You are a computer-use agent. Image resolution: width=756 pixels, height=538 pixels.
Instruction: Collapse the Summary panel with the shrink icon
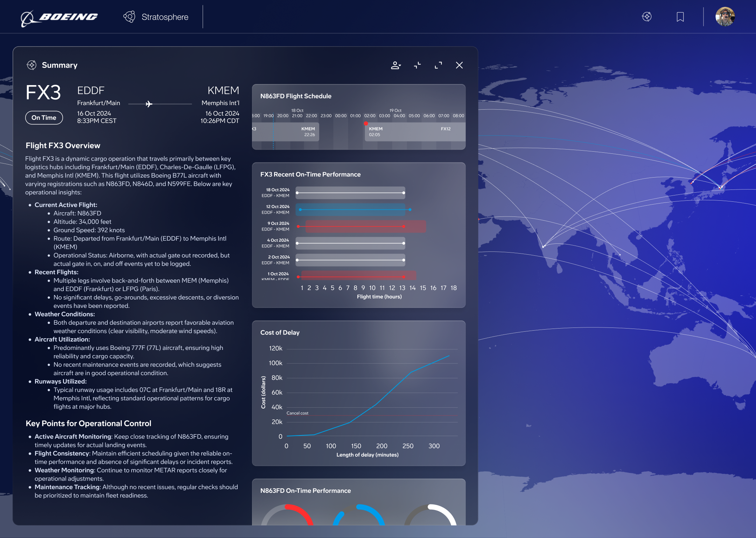coord(417,65)
